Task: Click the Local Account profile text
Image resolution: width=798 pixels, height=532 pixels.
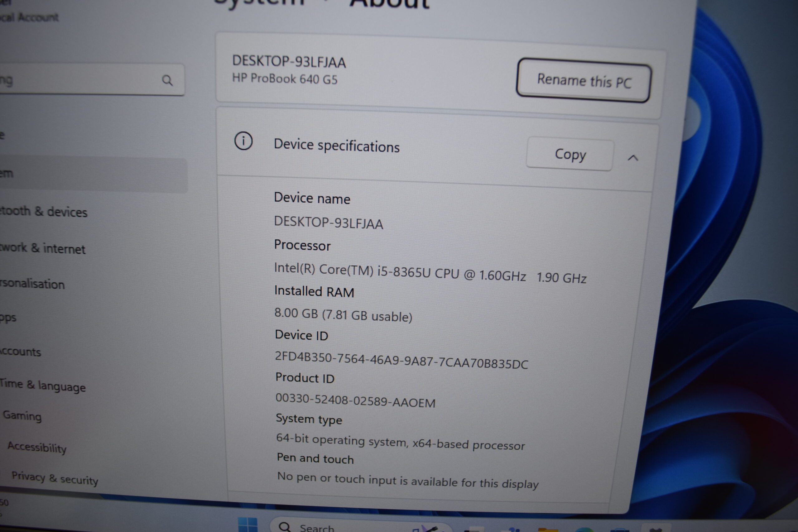Action: (29, 17)
